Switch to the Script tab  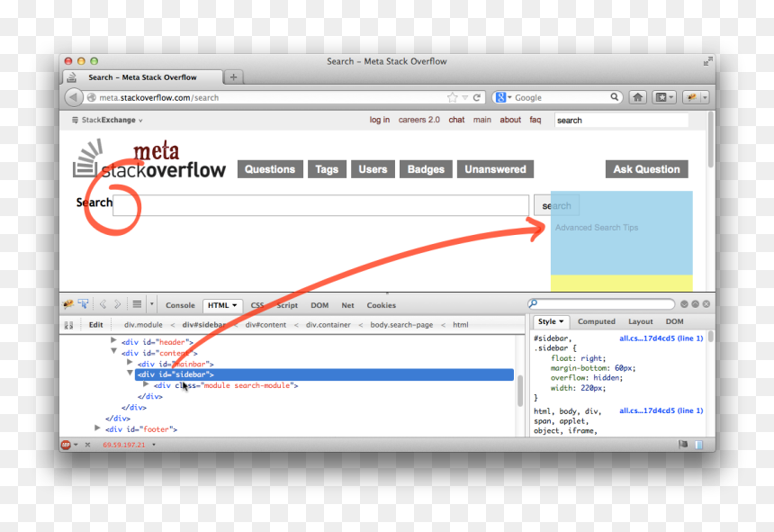[x=287, y=305]
